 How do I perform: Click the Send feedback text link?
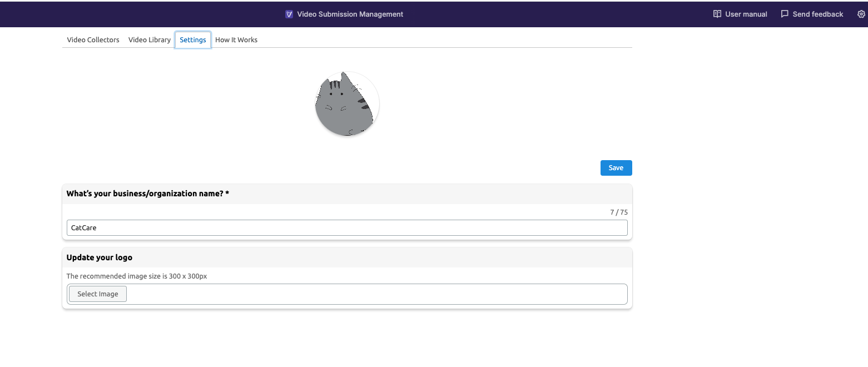[x=817, y=14]
